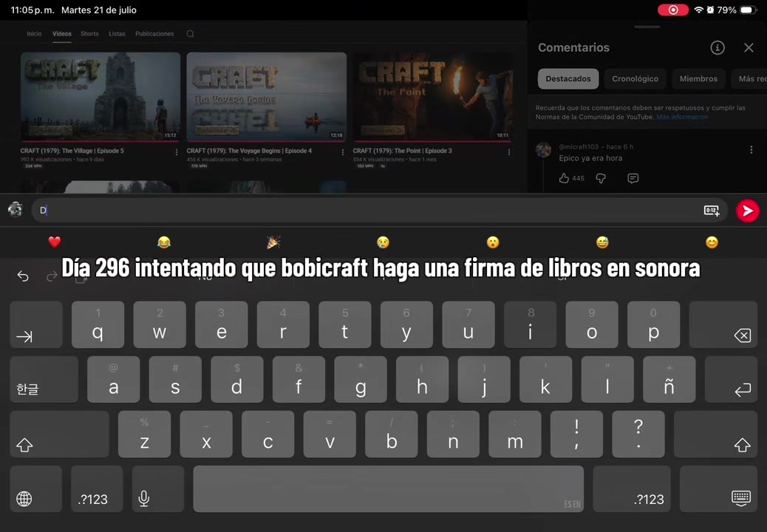Insert the surprised face emoji
Image resolution: width=767 pixels, height=532 pixels.
[493, 242]
